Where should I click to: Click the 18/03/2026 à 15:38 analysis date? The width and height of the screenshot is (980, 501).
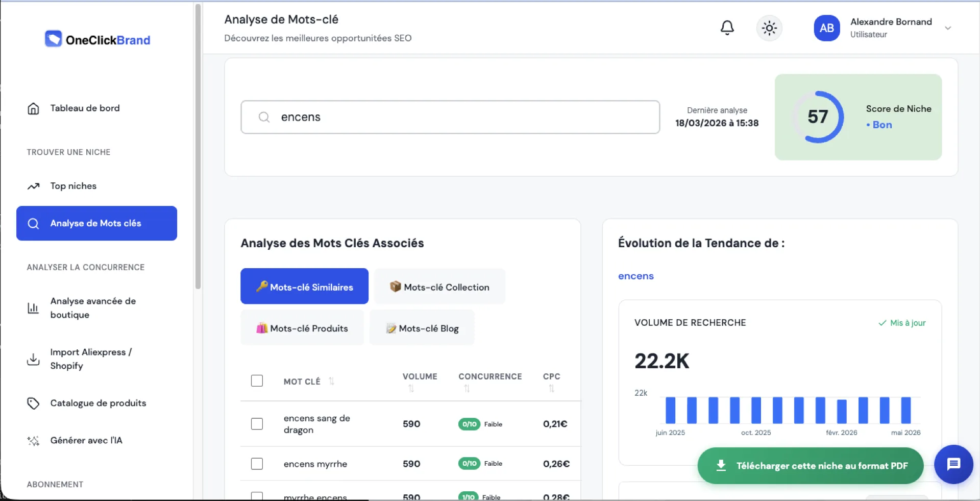tap(717, 123)
